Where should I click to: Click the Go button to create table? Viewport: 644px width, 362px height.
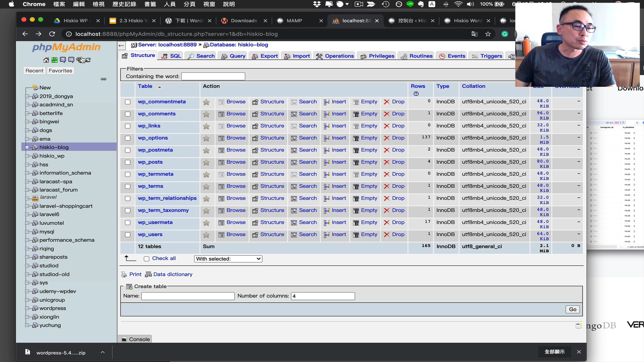coord(572,309)
